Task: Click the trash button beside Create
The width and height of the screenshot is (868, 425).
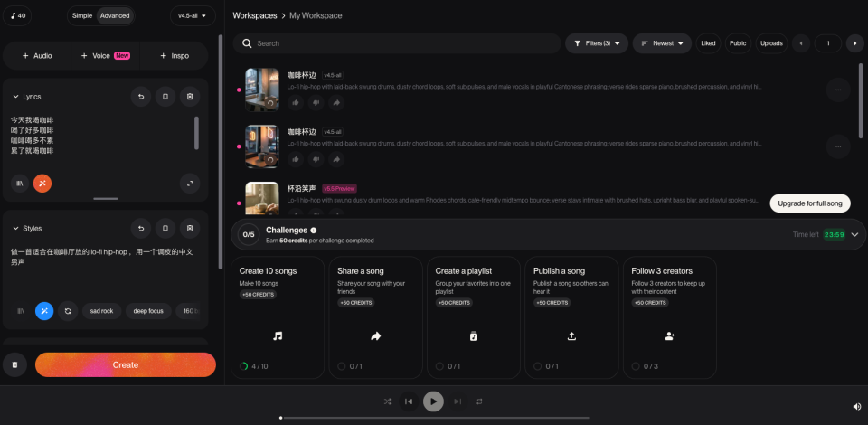Action: (x=15, y=364)
